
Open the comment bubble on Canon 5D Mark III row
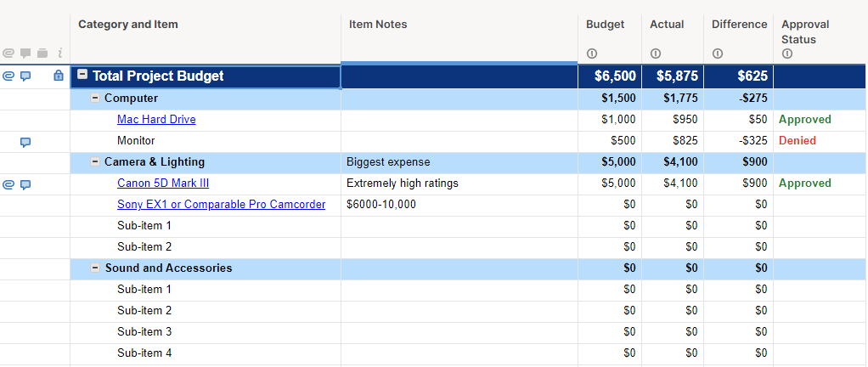25,184
